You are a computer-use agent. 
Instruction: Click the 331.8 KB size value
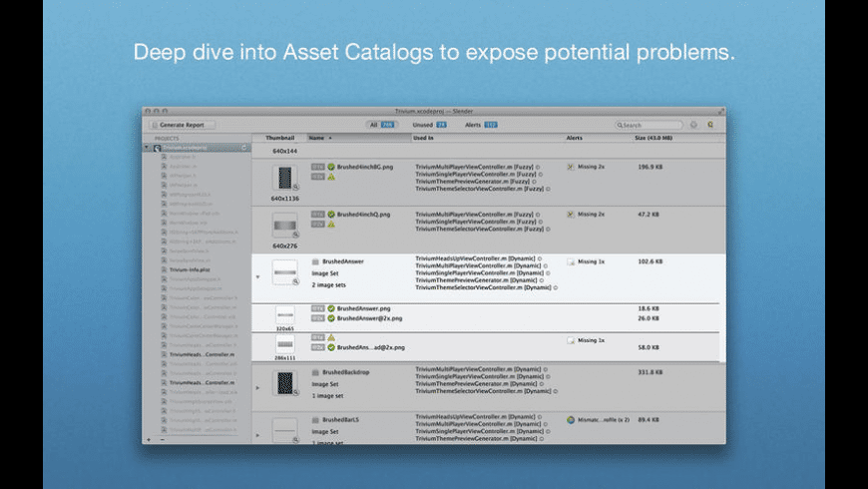650,372
